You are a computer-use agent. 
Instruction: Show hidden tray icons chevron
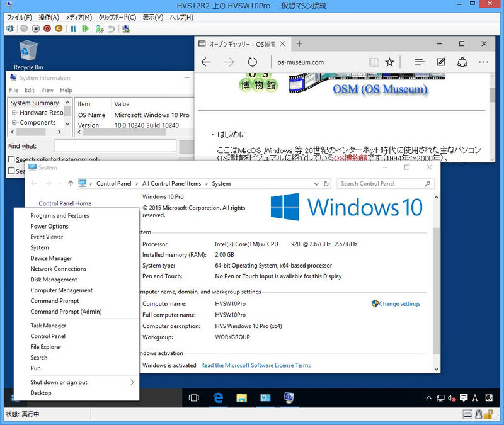(429, 399)
